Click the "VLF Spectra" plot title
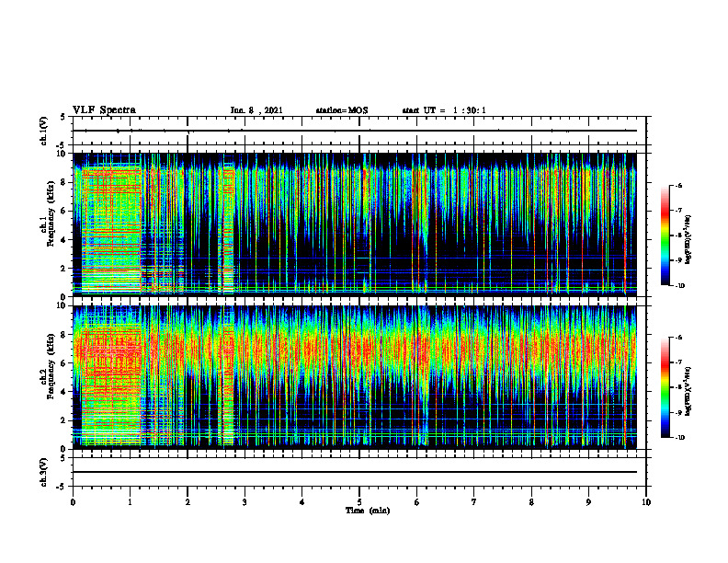 (x=104, y=110)
